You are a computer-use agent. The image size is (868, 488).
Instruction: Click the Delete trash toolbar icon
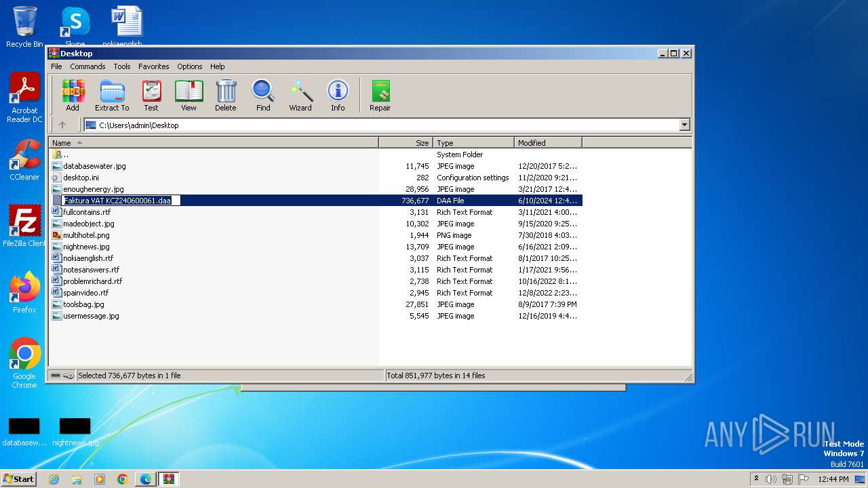tap(226, 95)
